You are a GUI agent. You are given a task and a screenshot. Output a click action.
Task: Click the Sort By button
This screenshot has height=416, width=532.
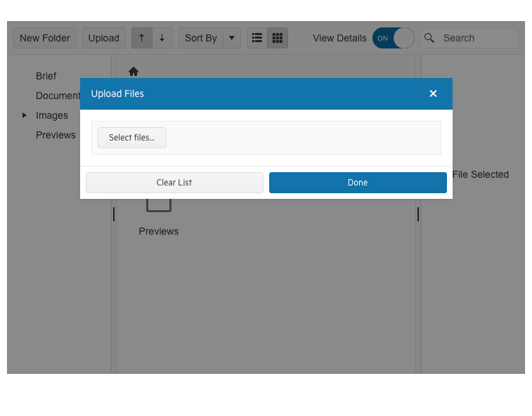(x=201, y=38)
